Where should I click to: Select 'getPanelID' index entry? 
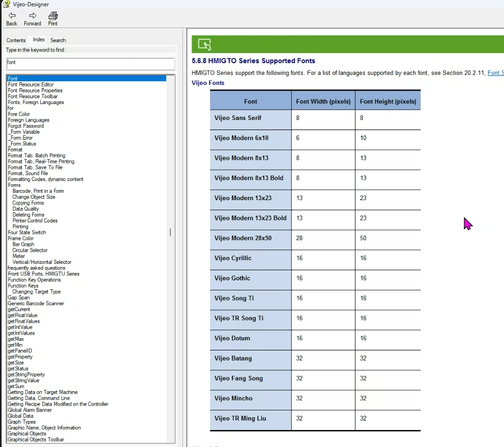(x=20, y=351)
